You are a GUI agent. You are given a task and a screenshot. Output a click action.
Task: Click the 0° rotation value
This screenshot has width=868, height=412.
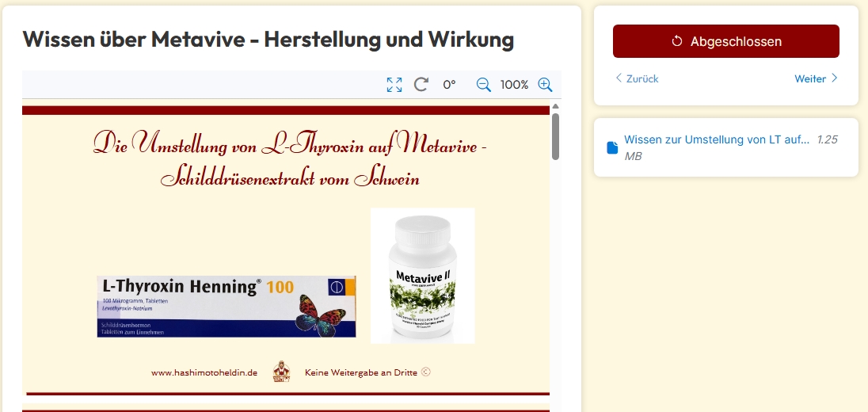point(449,85)
